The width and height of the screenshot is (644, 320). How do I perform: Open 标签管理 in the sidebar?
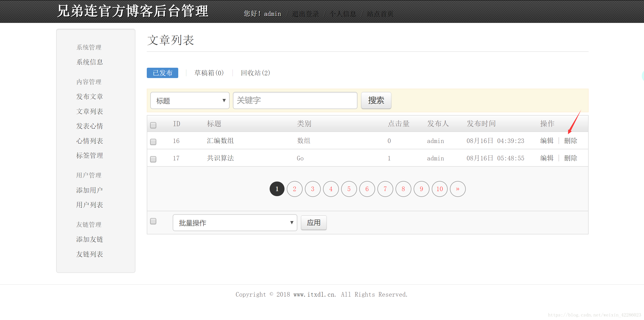[x=90, y=155]
